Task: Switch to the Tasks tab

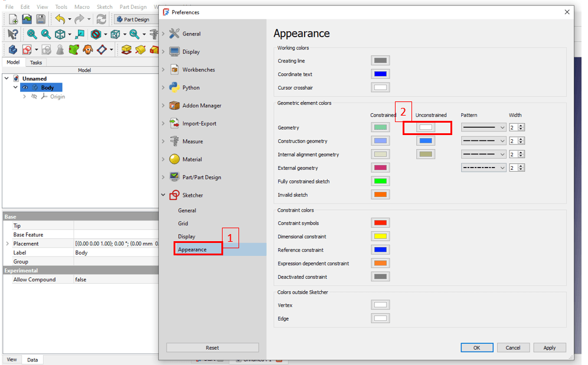Action: click(35, 62)
